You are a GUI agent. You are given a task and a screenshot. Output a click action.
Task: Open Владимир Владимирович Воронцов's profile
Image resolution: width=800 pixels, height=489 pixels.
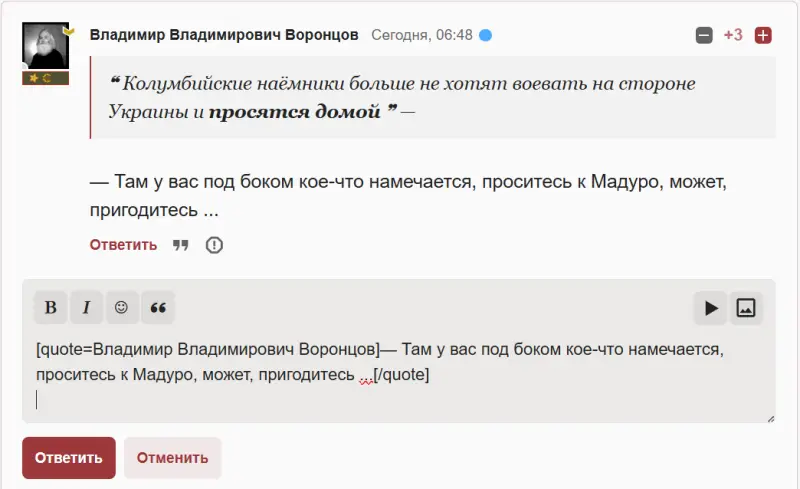[x=224, y=35]
